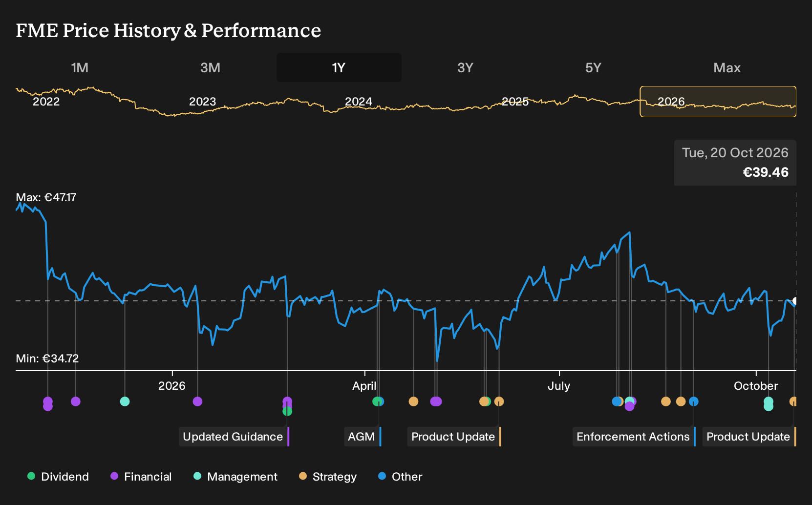
Task: Click the teal Management event dot before 2026
Action: pyautogui.click(x=125, y=401)
